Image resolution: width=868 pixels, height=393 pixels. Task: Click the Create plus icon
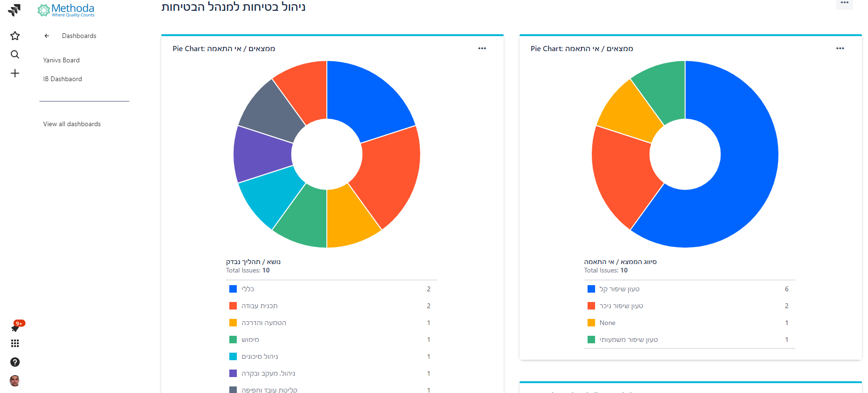coord(15,73)
